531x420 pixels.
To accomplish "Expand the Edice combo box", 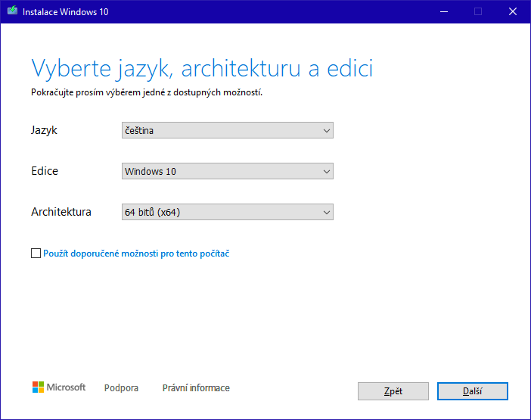I will 227,172.
